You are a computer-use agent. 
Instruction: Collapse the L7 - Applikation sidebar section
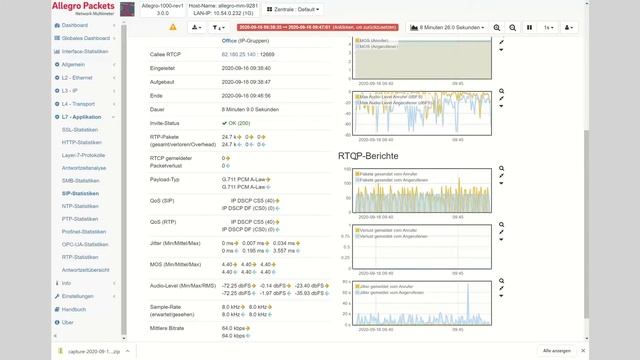81,117
